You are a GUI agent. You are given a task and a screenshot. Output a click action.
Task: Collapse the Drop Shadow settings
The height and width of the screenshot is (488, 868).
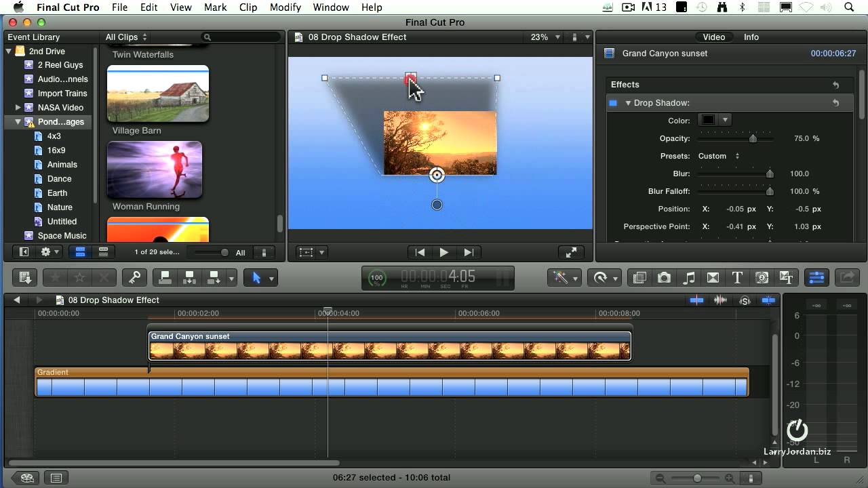pyautogui.click(x=628, y=103)
